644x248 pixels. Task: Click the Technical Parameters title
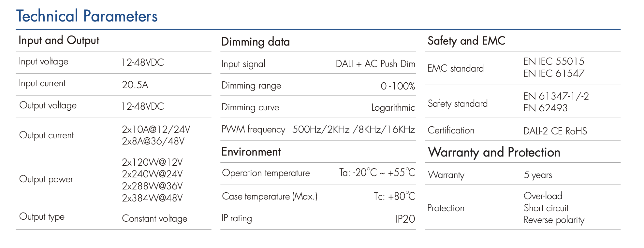[x=87, y=16]
